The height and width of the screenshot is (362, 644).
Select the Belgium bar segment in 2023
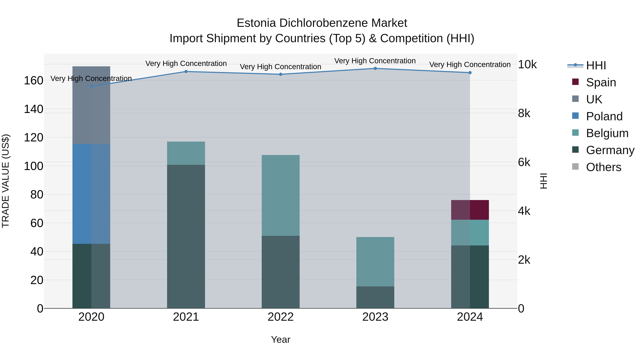pyautogui.click(x=375, y=262)
